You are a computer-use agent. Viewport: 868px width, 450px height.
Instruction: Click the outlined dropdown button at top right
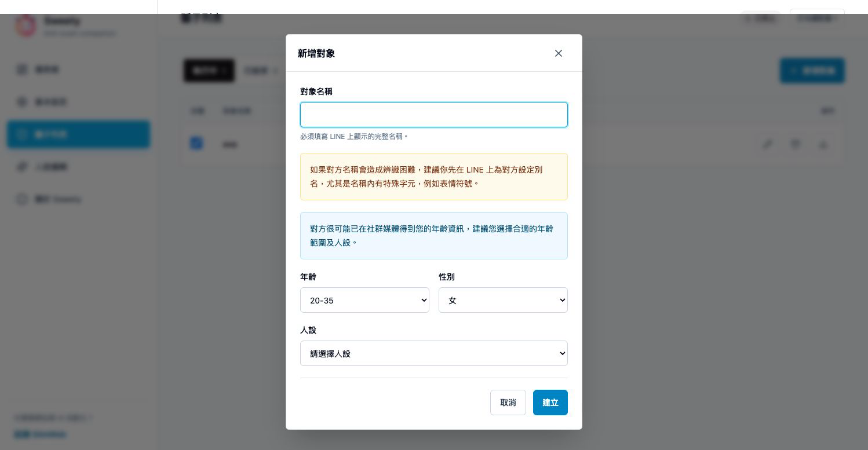click(x=817, y=18)
